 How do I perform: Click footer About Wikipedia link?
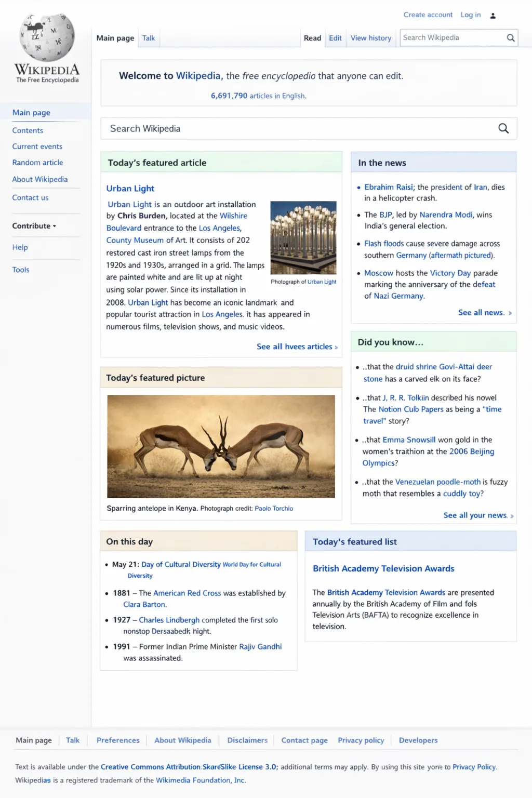point(183,740)
